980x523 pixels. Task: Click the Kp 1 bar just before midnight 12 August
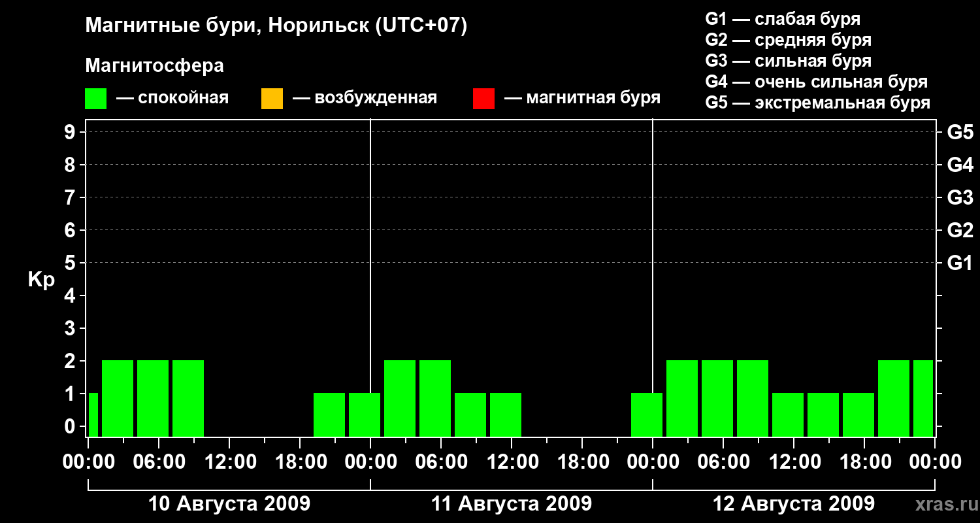pyautogui.click(x=647, y=414)
